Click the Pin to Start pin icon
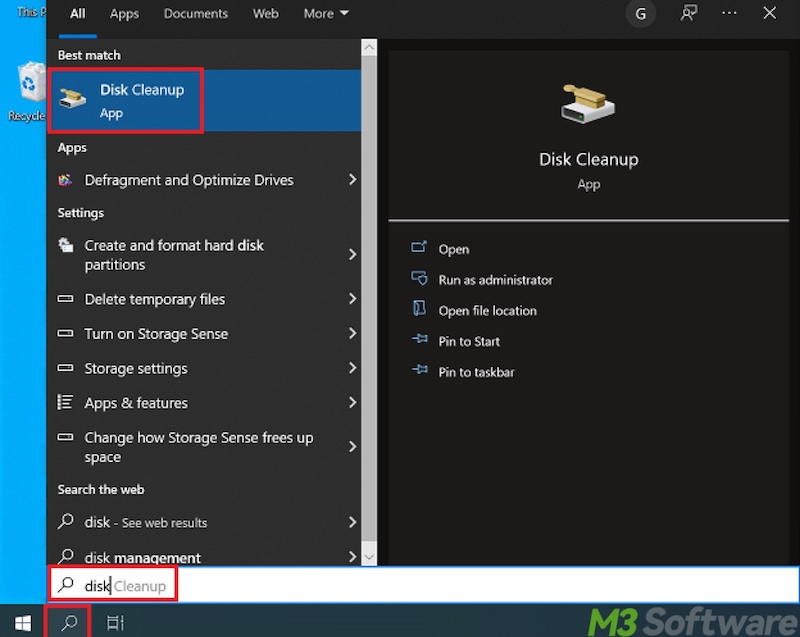The width and height of the screenshot is (800, 637). [x=420, y=339]
